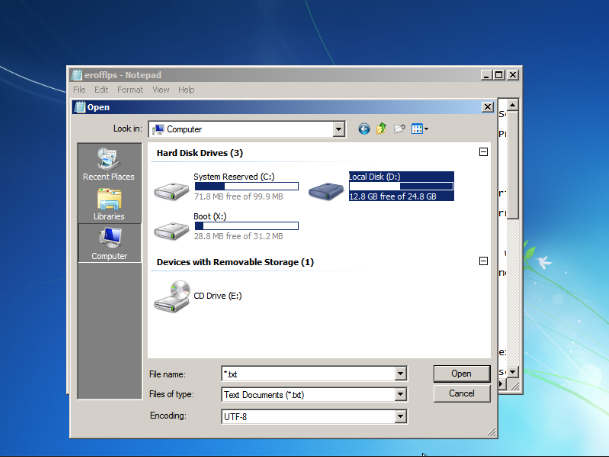Go up one folder level icon
609x457 pixels.
coord(381,129)
